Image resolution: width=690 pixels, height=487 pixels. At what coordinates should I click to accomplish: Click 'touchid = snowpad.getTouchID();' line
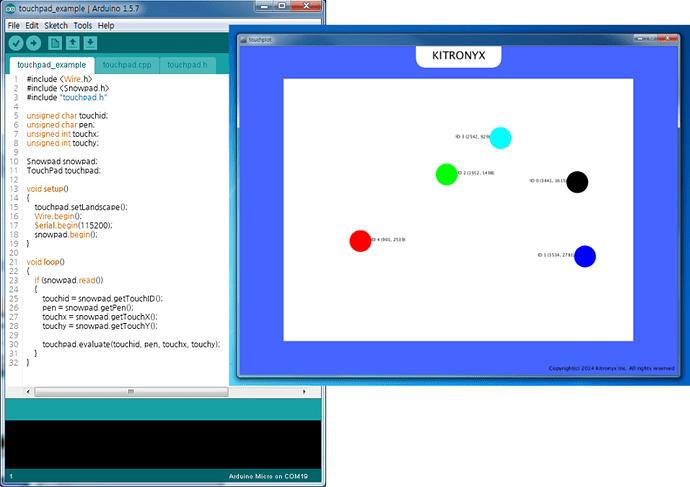[103, 299]
